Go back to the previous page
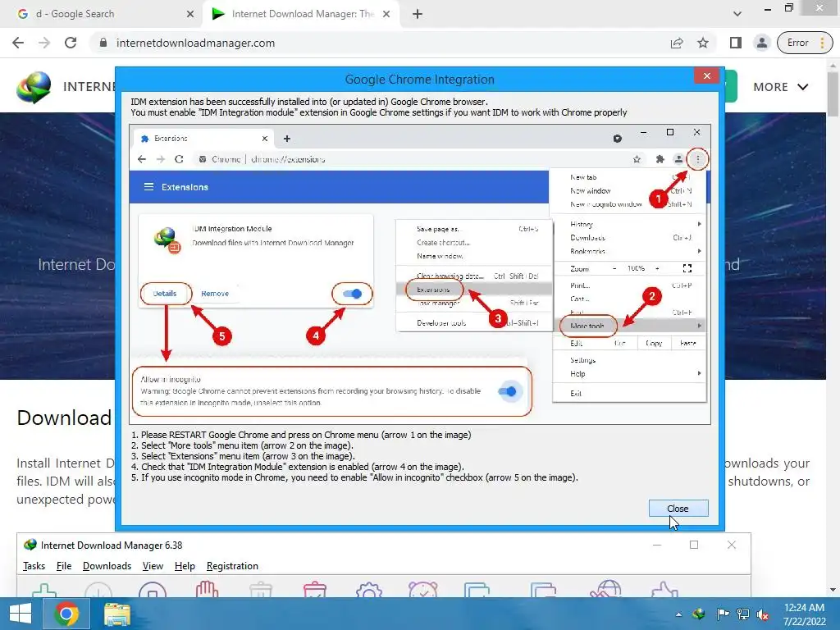 [18, 43]
